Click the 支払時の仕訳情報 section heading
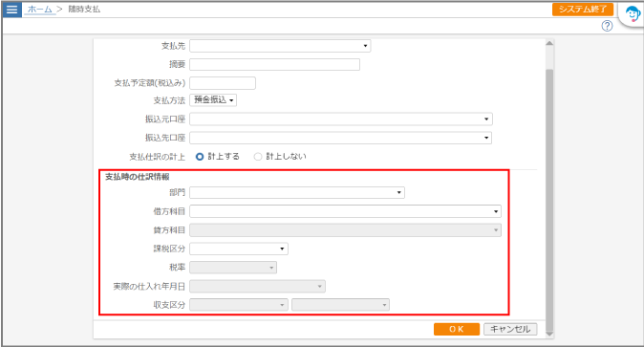Screen dimensions: 644x347 [138, 177]
